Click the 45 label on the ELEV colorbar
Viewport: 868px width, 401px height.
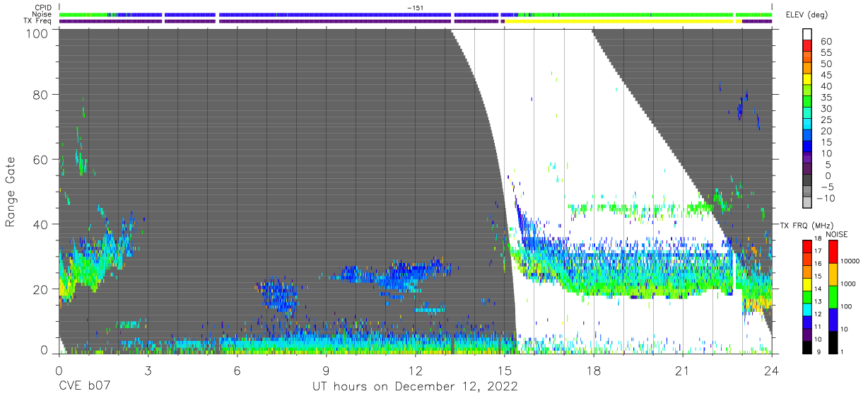tap(825, 75)
